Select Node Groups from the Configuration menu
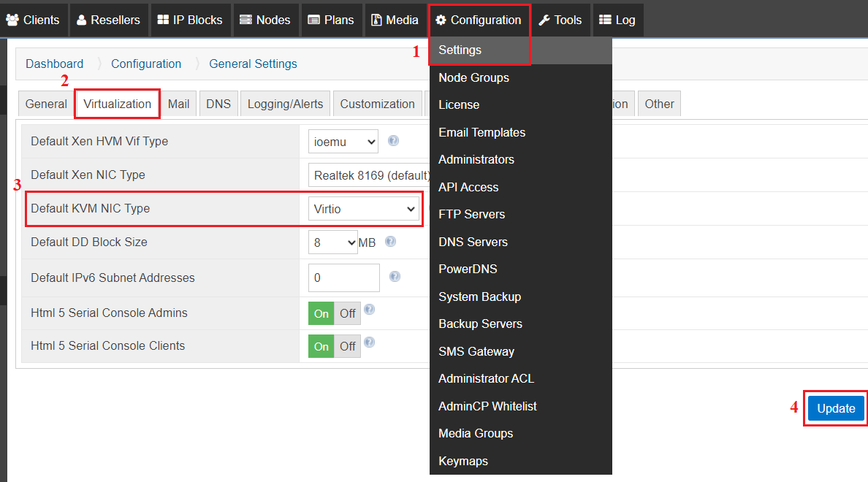 pyautogui.click(x=474, y=77)
